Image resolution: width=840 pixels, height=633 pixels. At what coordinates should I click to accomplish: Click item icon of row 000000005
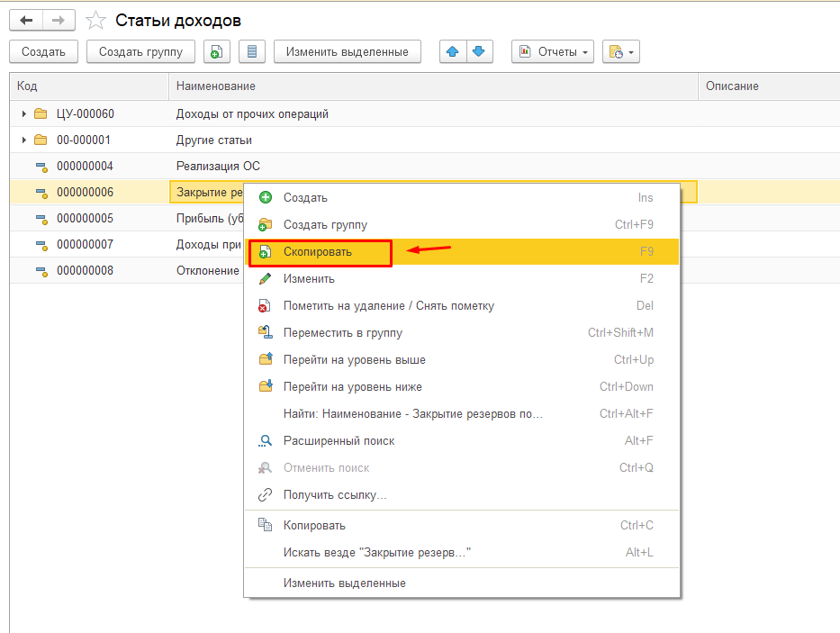[x=41, y=219]
